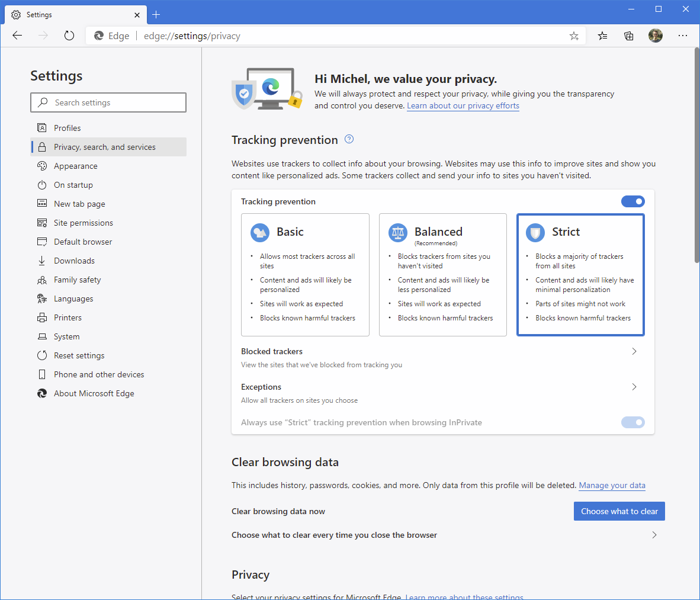This screenshot has height=600, width=700.
Task: Click the Choose what to clear button
Action: click(x=619, y=511)
